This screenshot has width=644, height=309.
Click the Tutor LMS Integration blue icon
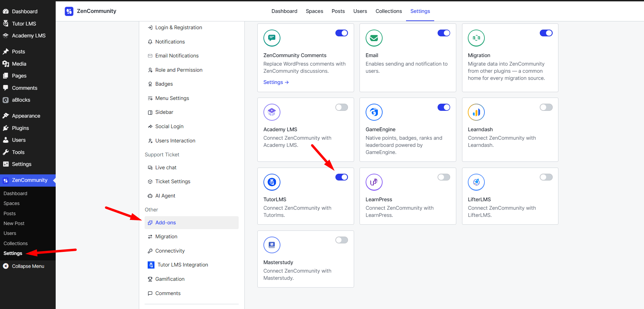click(x=151, y=265)
